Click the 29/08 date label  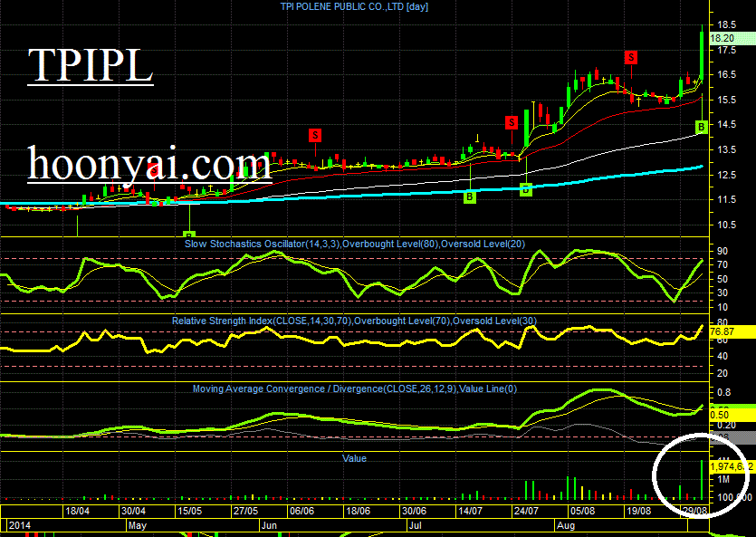click(x=694, y=511)
